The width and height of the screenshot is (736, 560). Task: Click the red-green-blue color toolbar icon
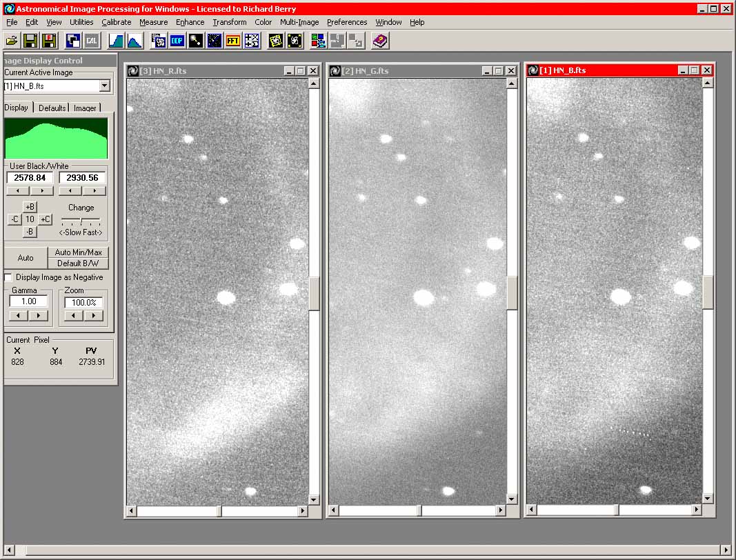pyautogui.click(x=318, y=41)
